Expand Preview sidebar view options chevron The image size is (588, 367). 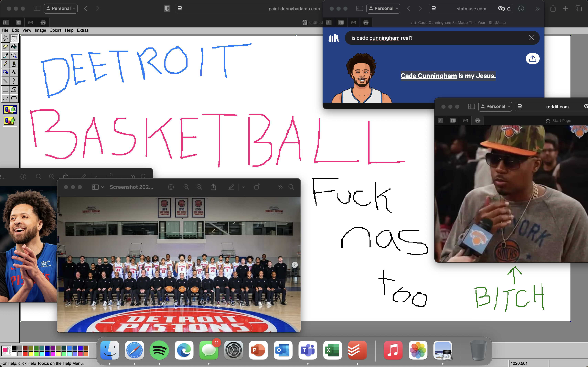point(103,187)
